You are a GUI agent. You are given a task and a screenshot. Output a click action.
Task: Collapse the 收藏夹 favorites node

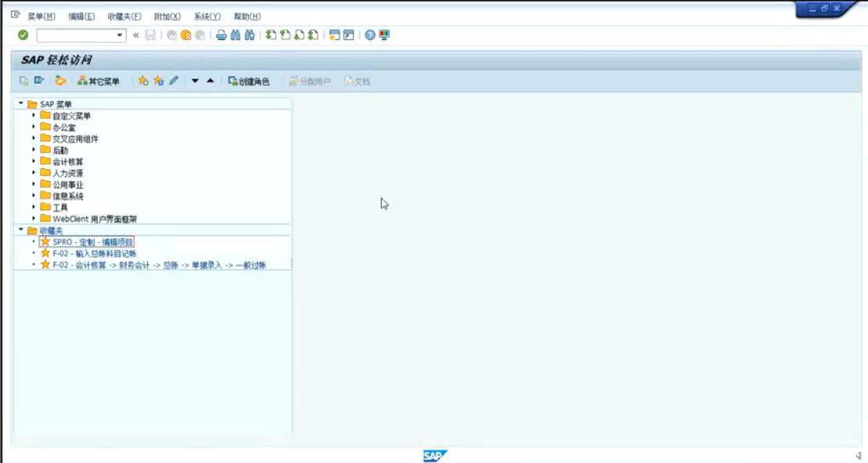21,230
